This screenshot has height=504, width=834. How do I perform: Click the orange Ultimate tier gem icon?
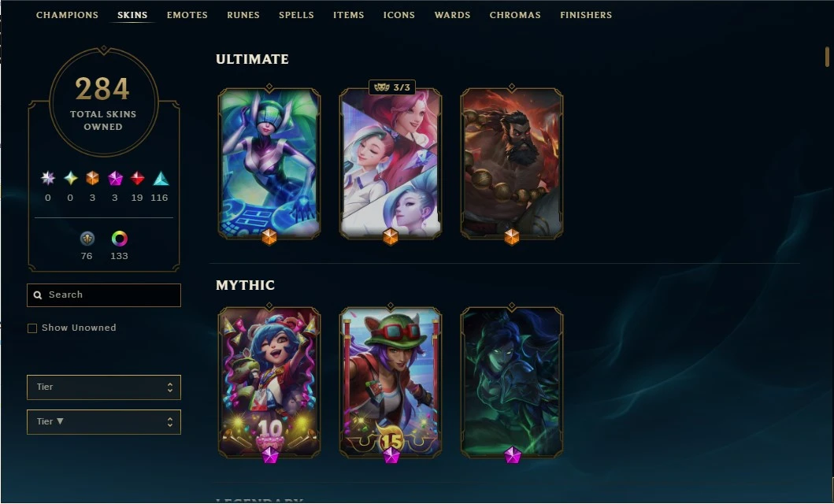pos(93,179)
